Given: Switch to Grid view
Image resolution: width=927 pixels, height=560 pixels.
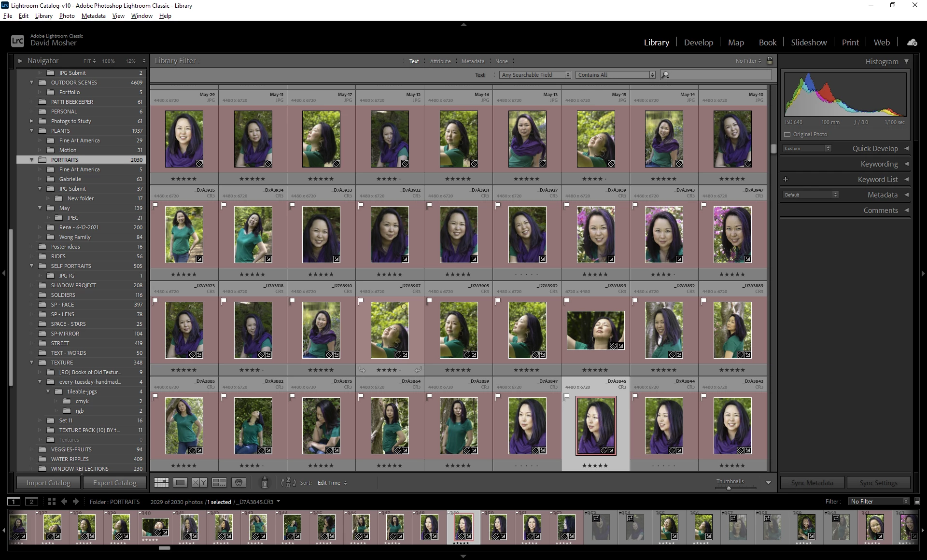Looking at the screenshot, I should click(x=161, y=483).
